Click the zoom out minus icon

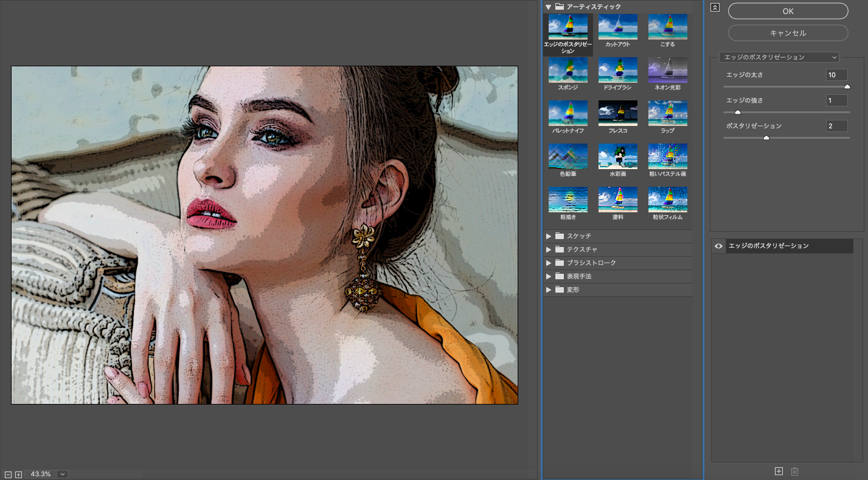click(8, 475)
